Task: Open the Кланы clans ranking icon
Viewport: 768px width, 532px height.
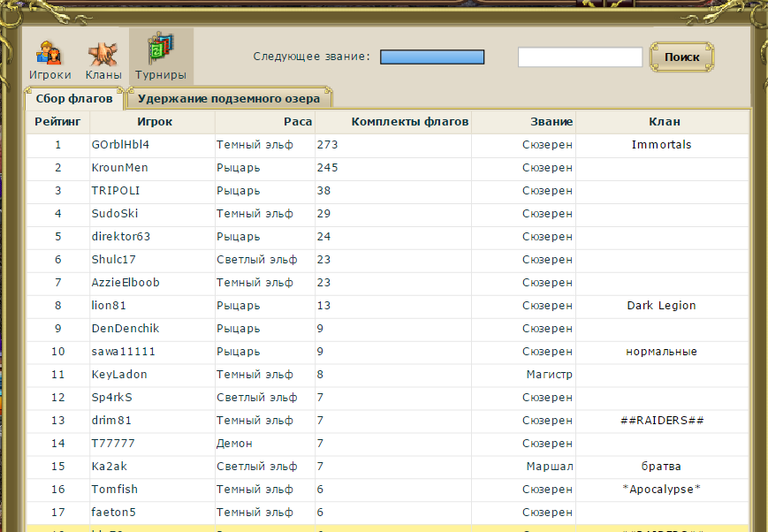Action: click(103, 58)
